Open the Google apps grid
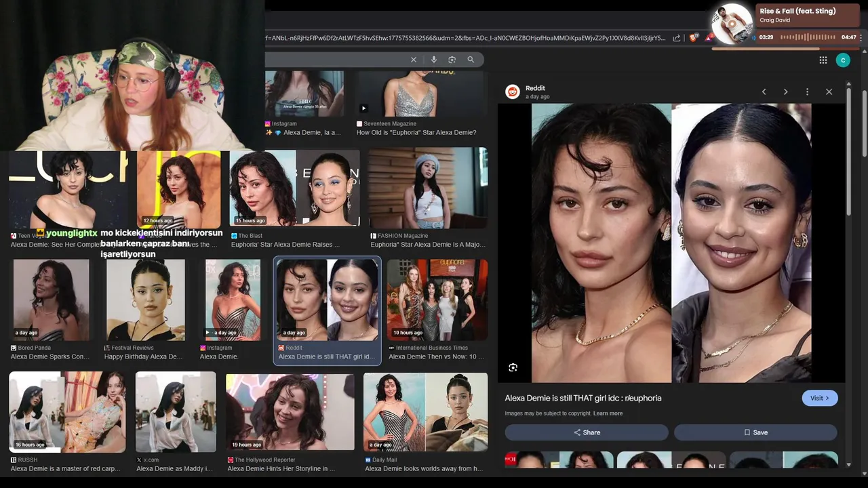This screenshot has width=868, height=488. point(823,60)
